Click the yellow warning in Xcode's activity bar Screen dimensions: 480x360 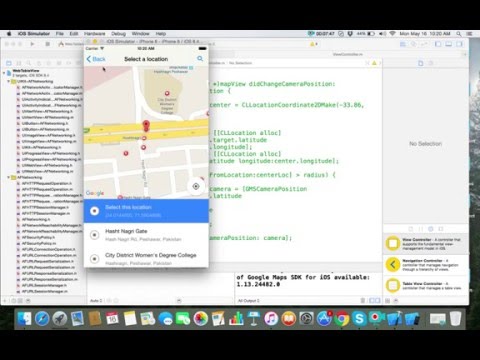pos(313,44)
